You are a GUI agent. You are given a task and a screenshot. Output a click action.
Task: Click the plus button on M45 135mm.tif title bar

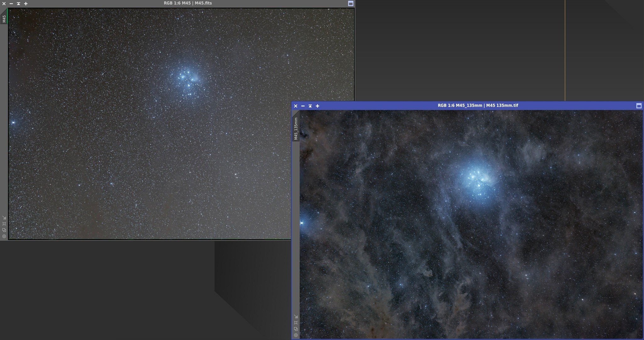[317, 106]
